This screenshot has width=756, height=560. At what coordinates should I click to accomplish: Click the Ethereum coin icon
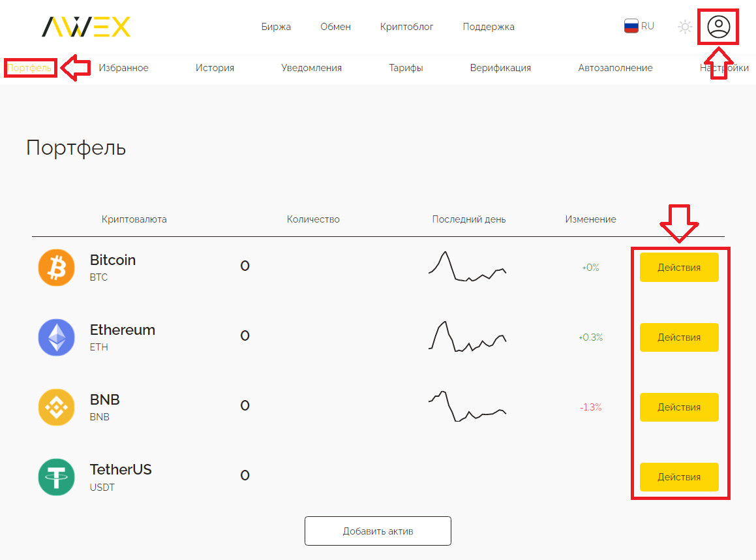[57, 337]
